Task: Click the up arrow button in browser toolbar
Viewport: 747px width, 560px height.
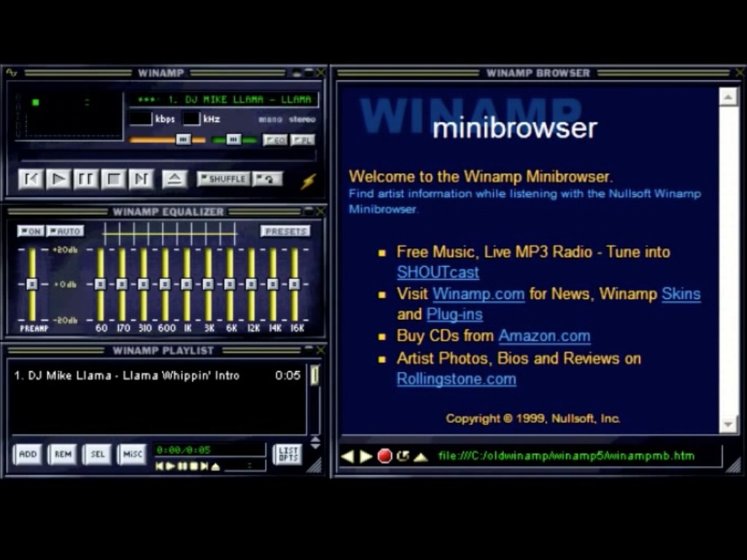Action: click(420, 457)
